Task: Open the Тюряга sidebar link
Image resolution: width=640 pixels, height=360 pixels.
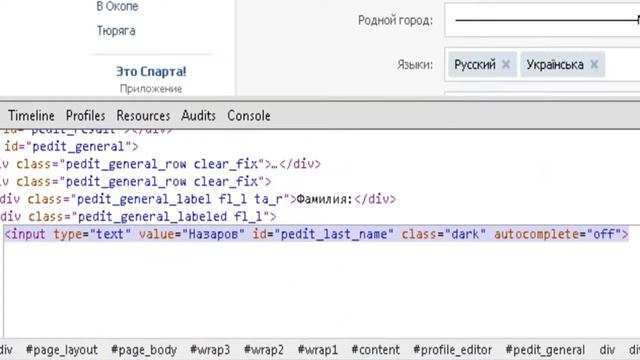Action: tap(116, 31)
